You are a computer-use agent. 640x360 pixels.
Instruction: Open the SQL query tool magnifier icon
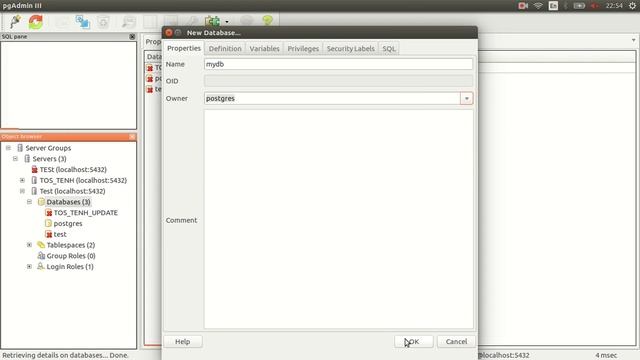tap(129, 22)
